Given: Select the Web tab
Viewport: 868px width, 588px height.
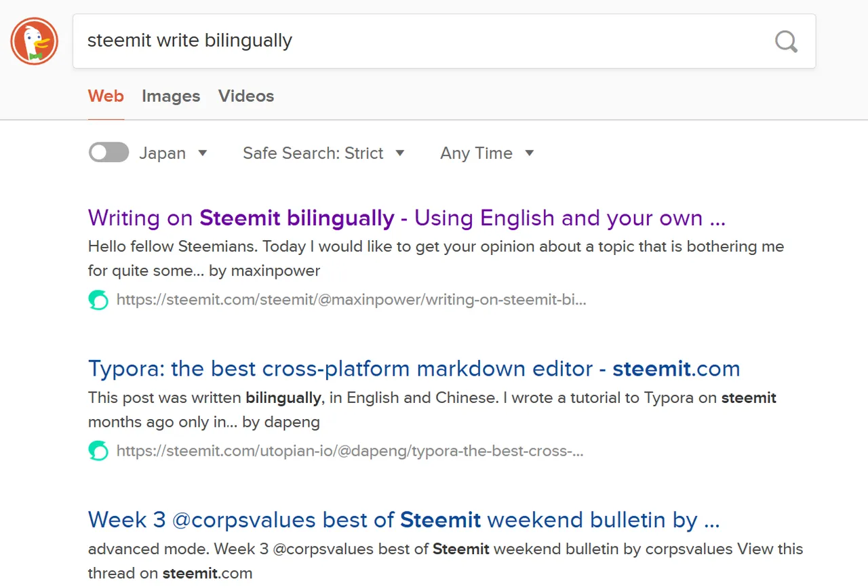Looking at the screenshot, I should (106, 96).
